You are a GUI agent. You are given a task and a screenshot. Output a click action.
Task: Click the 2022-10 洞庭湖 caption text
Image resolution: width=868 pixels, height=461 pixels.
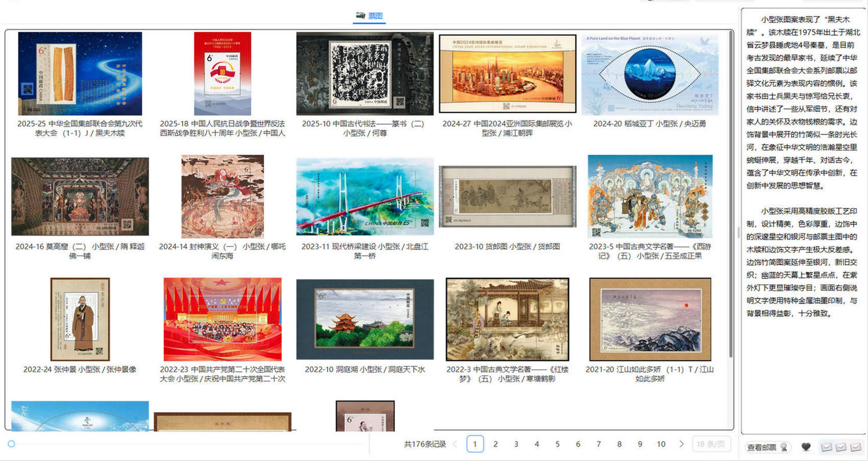tap(365, 369)
